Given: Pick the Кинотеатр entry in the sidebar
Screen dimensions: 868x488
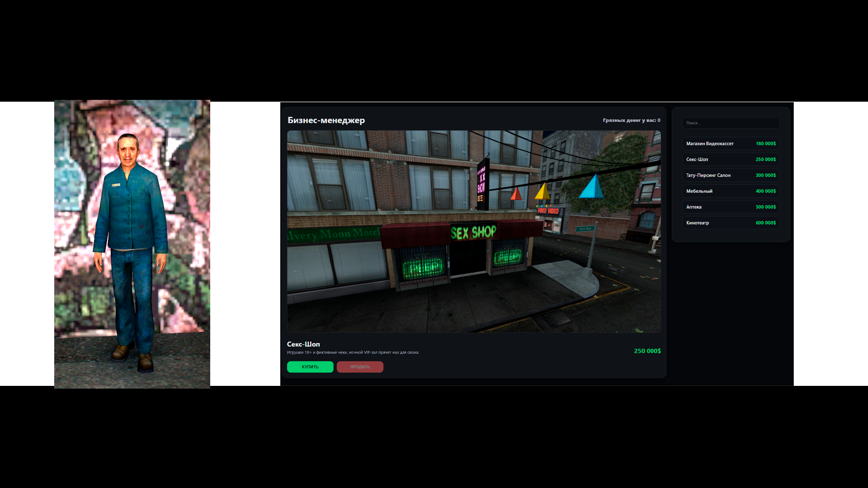Looking at the screenshot, I should pos(731,223).
